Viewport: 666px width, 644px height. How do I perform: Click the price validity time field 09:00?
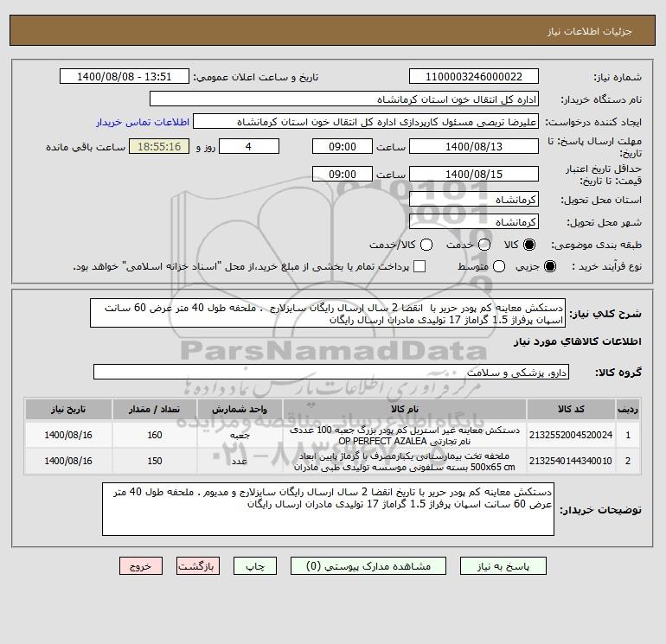(x=343, y=174)
